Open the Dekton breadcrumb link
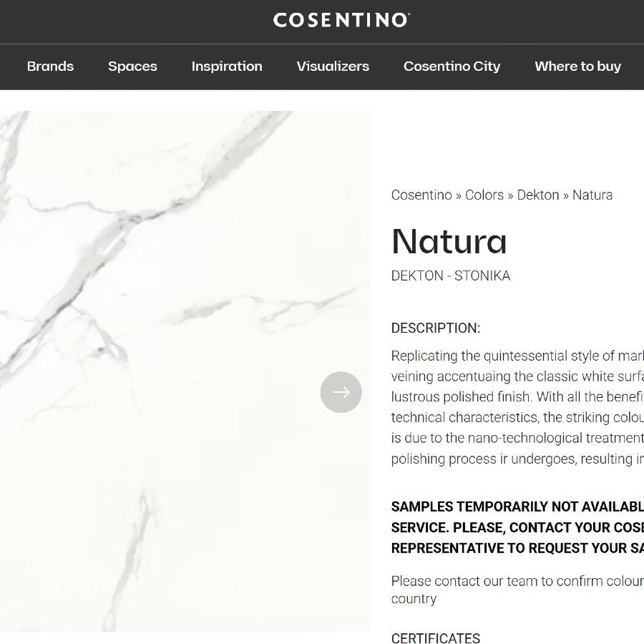Screen dimensions: 644x644 point(538,195)
